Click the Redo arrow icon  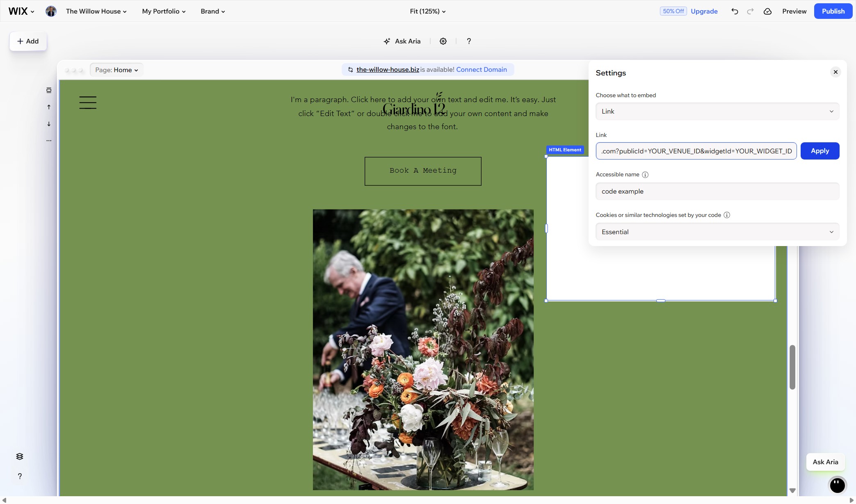750,11
